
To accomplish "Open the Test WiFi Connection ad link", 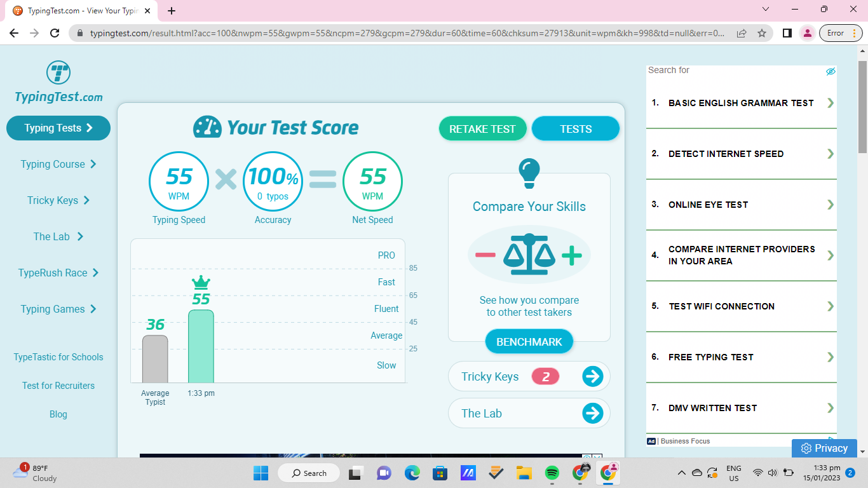I will tap(721, 306).
